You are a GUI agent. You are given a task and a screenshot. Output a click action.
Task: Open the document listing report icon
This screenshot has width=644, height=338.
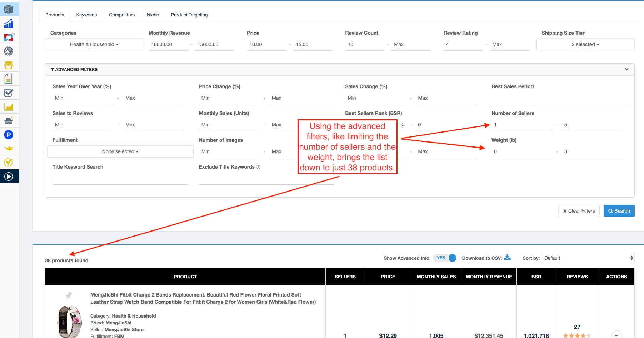click(9, 79)
